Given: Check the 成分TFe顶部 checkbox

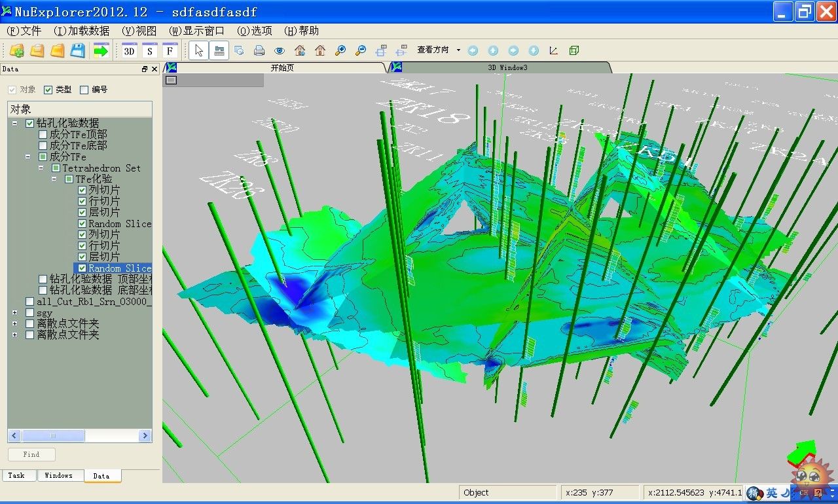Looking at the screenshot, I should pos(43,134).
